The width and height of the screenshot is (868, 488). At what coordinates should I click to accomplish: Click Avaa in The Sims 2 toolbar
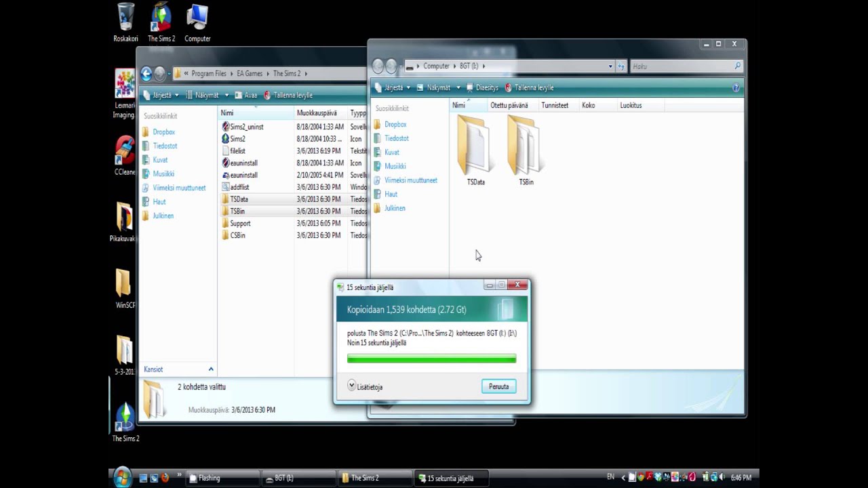[x=245, y=96]
